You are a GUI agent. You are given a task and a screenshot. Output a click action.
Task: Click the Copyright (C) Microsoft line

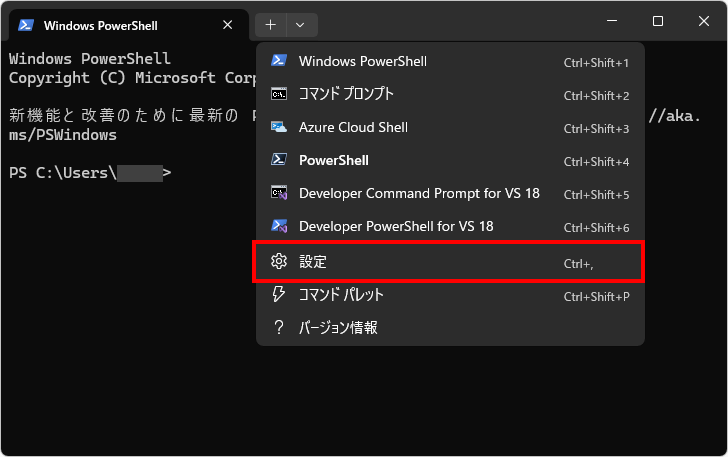(132, 78)
